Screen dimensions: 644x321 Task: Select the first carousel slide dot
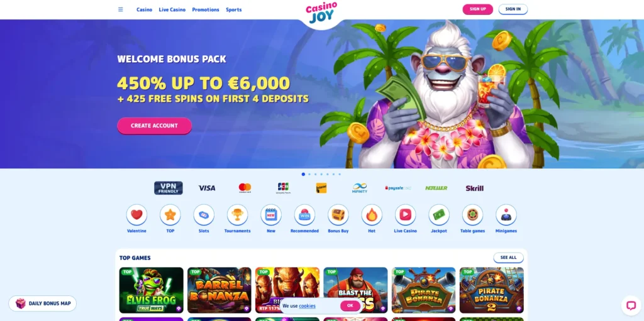tap(303, 174)
